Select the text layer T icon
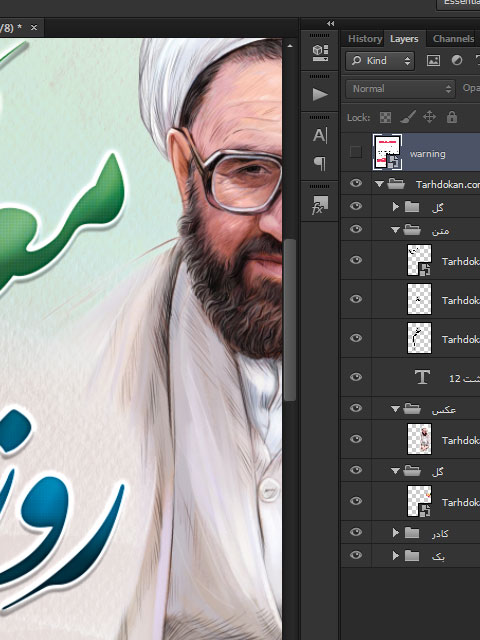 click(422, 377)
